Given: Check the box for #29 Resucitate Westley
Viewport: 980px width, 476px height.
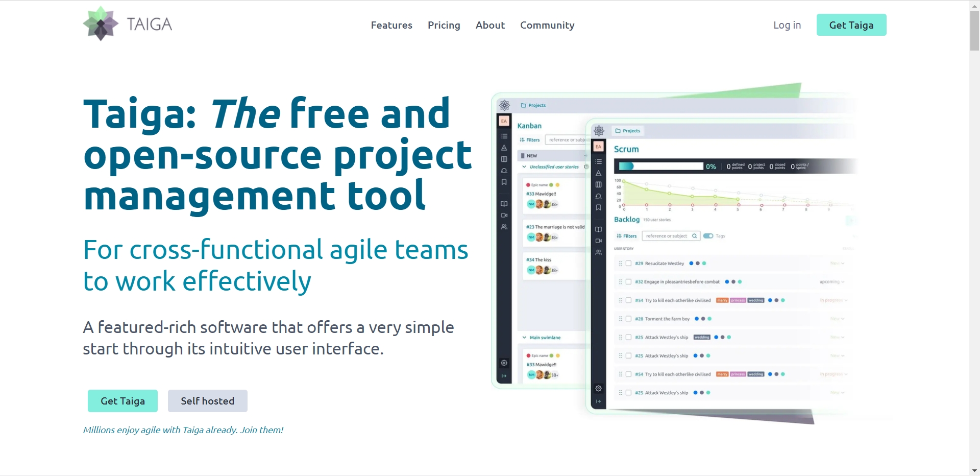Looking at the screenshot, I should point(628,264).
